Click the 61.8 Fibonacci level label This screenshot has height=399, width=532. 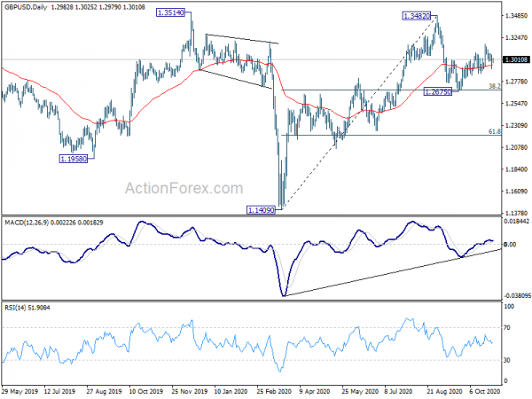point(495,131)
